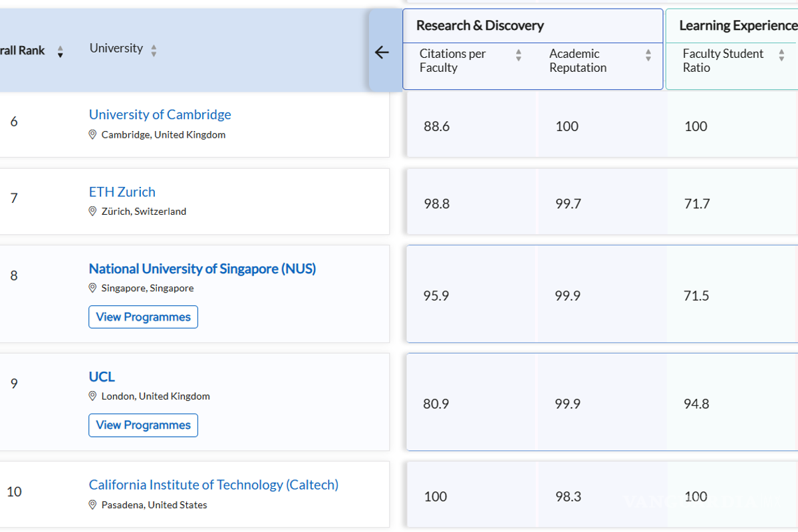Click the Academic Reputation column header
The image size is (798, 532).
tap(577, 61)
